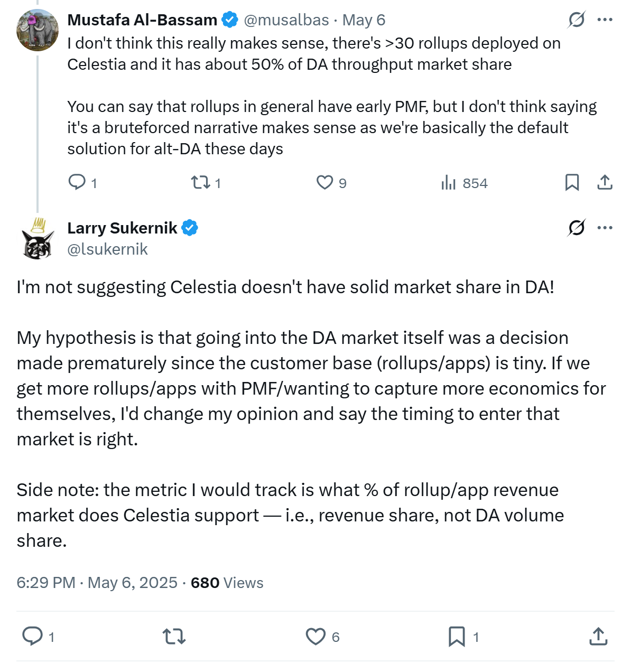Visit the @musalbas handle link
Screen dimensions: 622x672
(286, 20)
